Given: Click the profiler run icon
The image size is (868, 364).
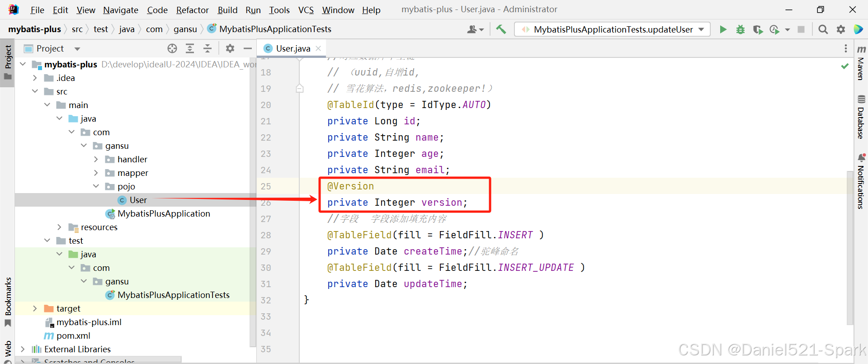Looking at the screenshot, I should [x=774, y=29].
